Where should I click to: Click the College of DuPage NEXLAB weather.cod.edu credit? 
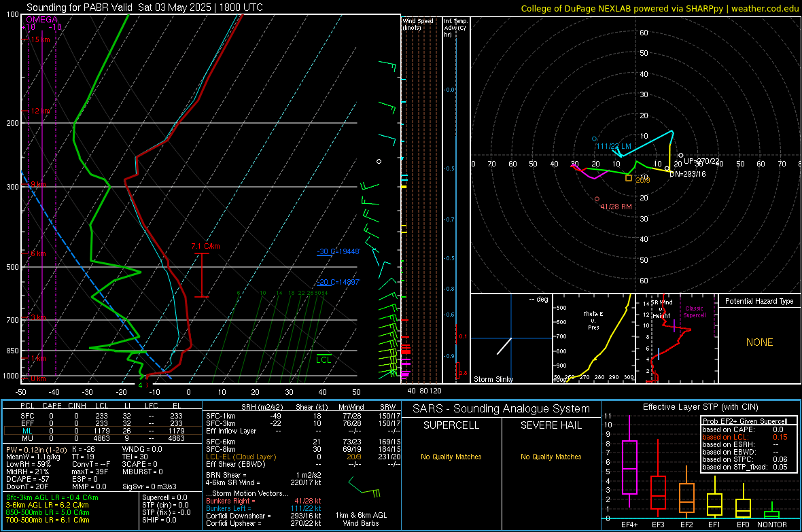[659, 8]
